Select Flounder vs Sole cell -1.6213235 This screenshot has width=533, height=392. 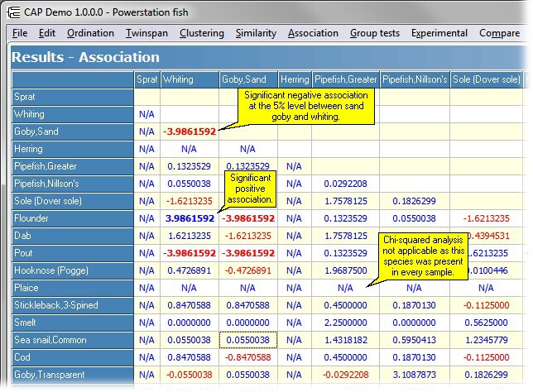487,218
